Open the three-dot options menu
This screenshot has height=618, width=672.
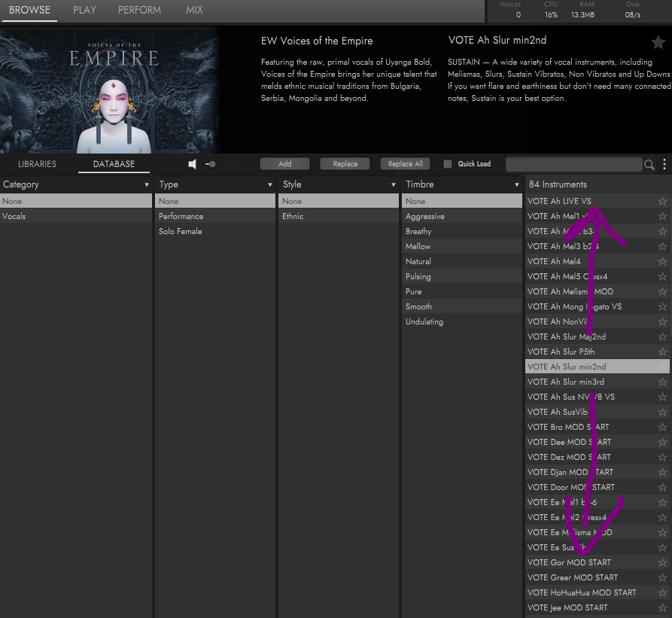click(664, 164)
